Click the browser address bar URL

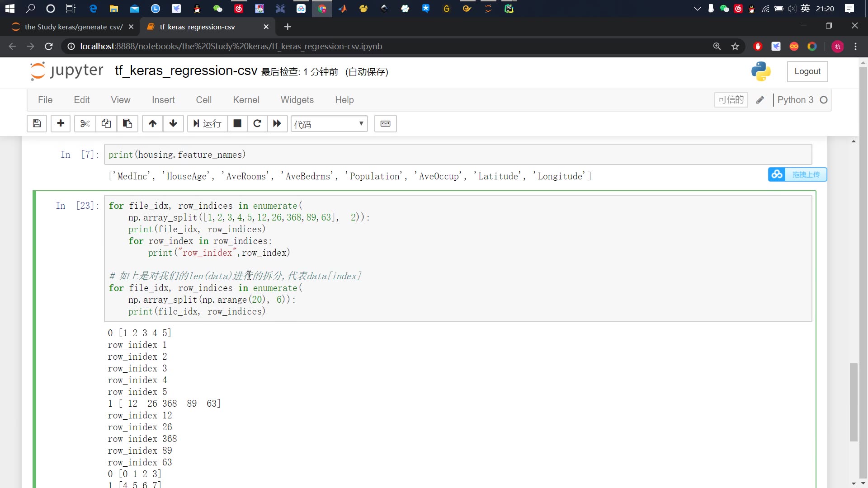(x=231, y=47)
